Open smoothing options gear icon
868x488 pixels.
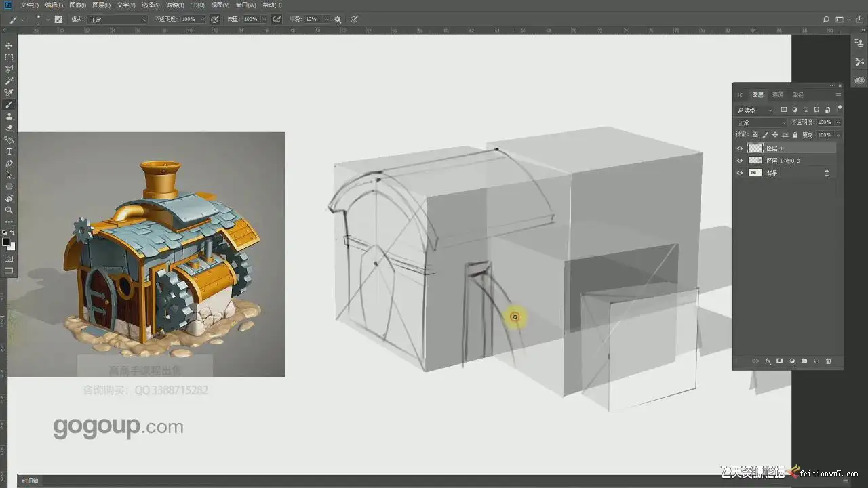(338, 19)
